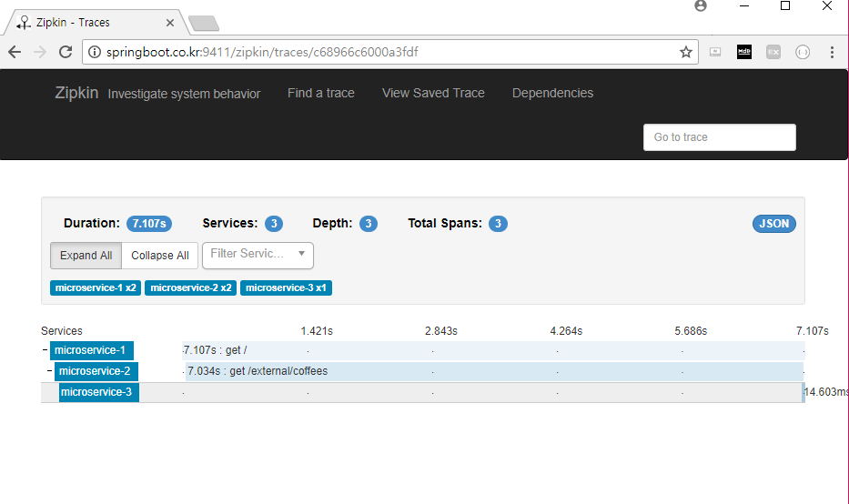Click Expand All button
Screen dimensions: 849x504
point(86,256)
